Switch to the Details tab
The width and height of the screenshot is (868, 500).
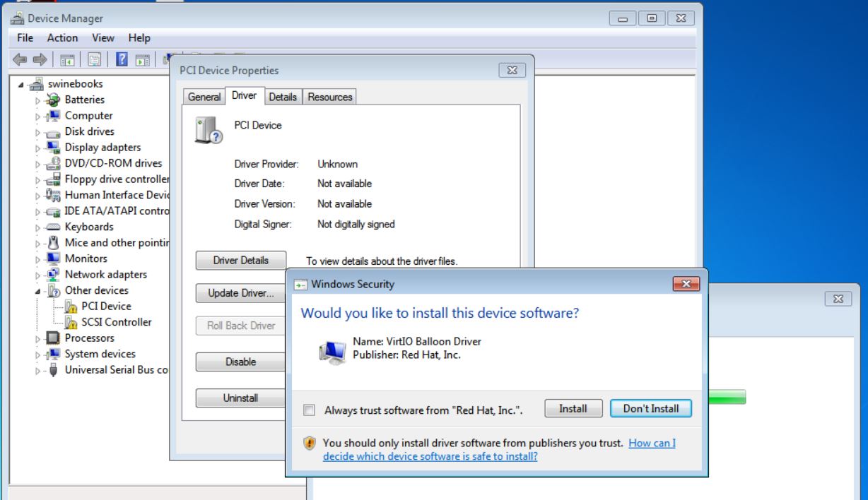tap(283, 97)
